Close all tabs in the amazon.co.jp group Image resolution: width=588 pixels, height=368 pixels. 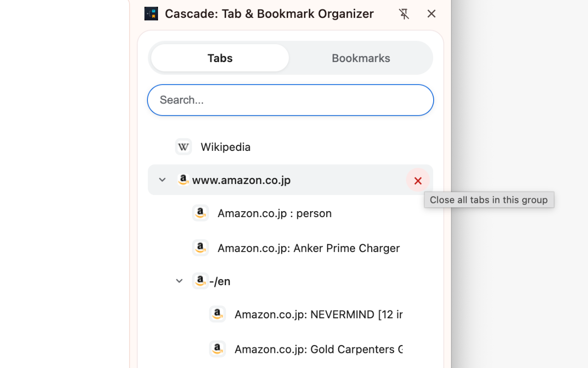pos(418,180)
